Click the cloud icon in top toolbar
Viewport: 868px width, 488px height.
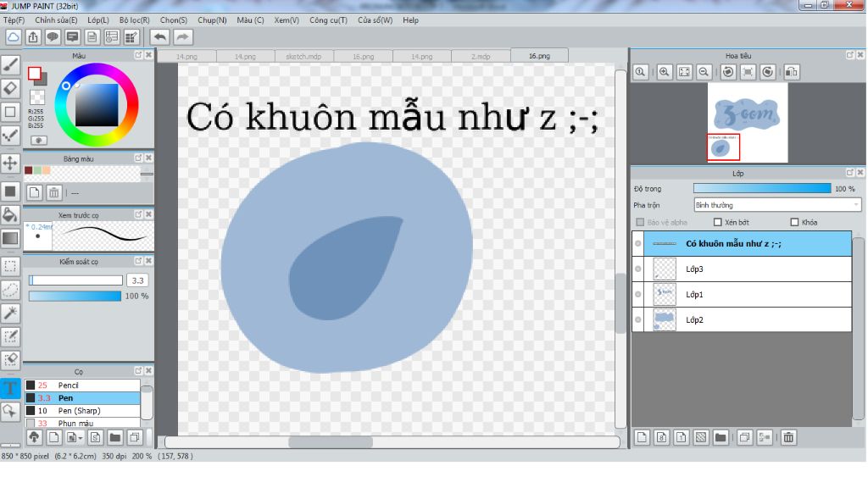(14, 37)
